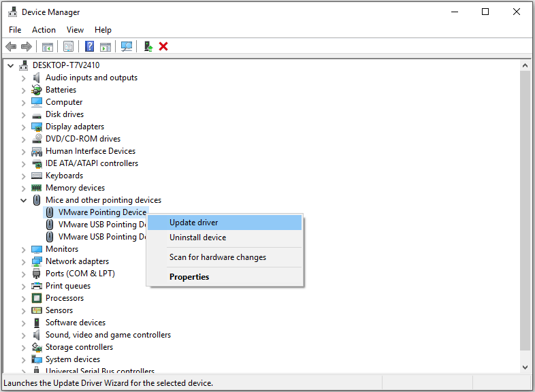Viewport: 535px width, 392px height.
Task: Click the vertical scrollbar down arrow
Action: coord(525,367)
